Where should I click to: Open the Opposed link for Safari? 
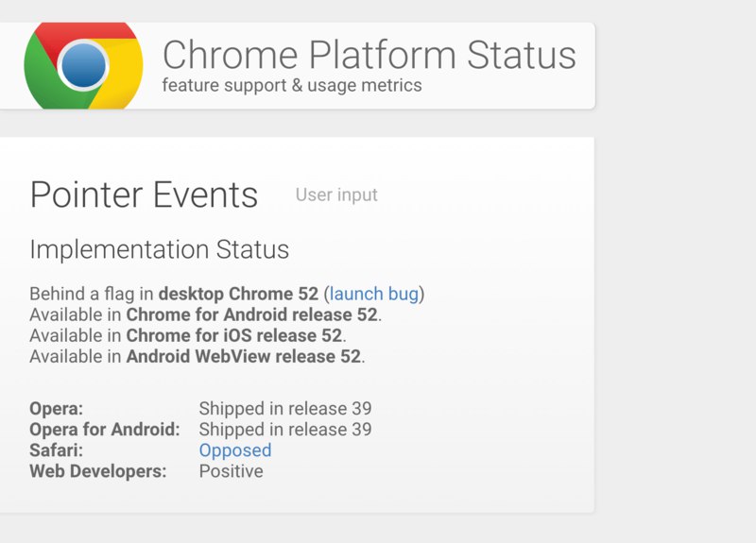[235, 450]
